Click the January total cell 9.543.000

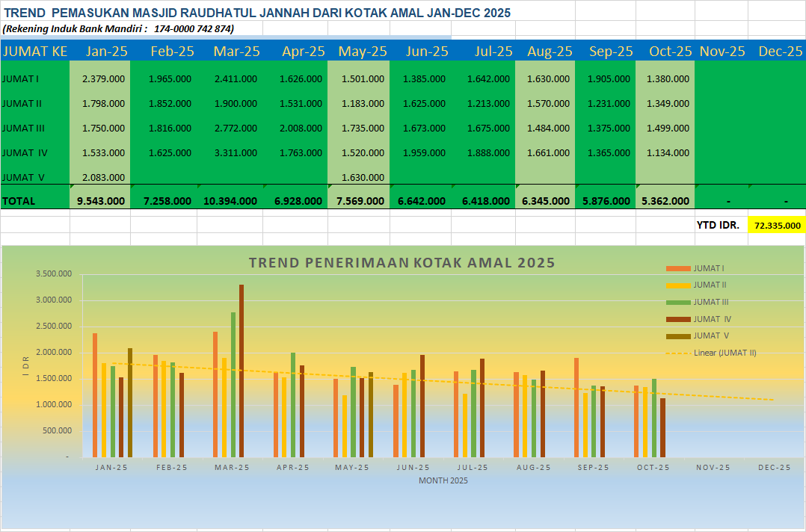pos(100,201)
